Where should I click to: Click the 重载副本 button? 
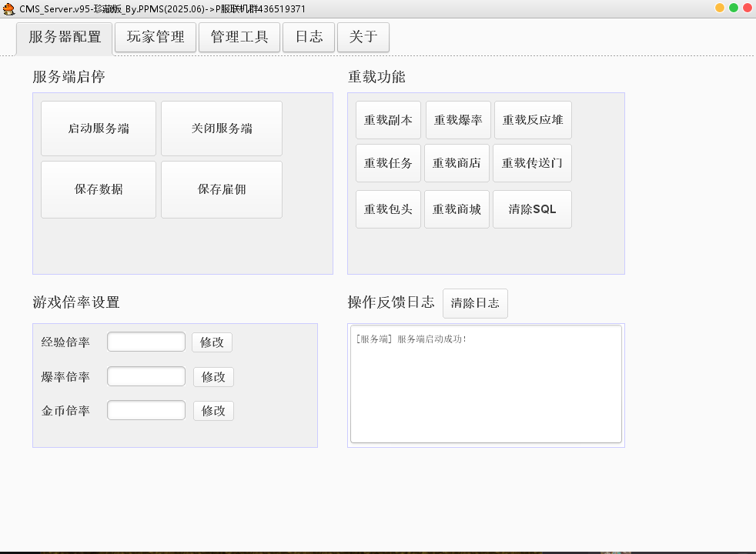click(388, 120)
